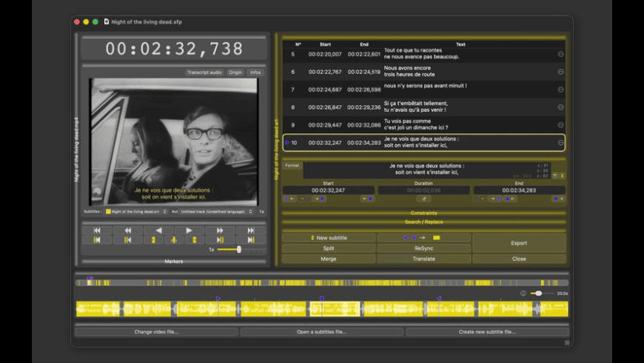The width and height of the screenshot is (644, 363).
Task: Open the Infos option above the video
Action: coord(255,73)
